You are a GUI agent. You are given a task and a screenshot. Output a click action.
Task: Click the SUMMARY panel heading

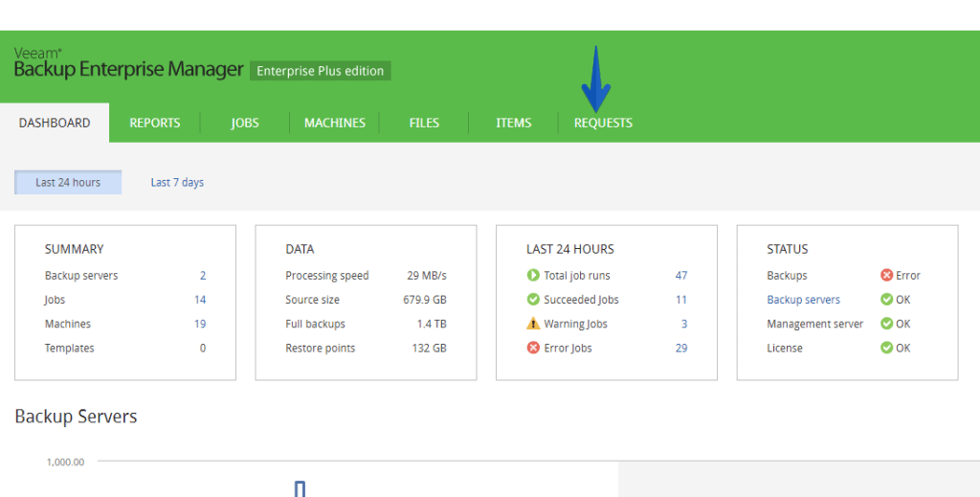pos(75,249)
